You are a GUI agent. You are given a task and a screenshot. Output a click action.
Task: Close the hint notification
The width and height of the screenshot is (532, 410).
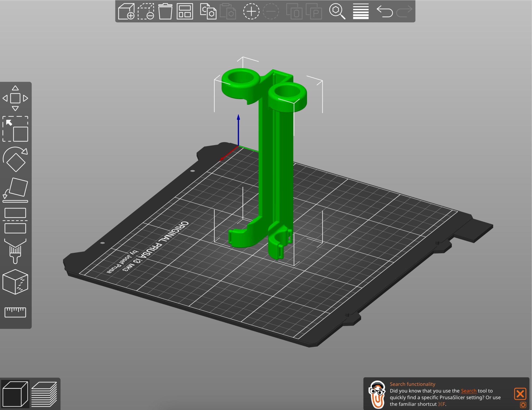(x=520, y=394)
